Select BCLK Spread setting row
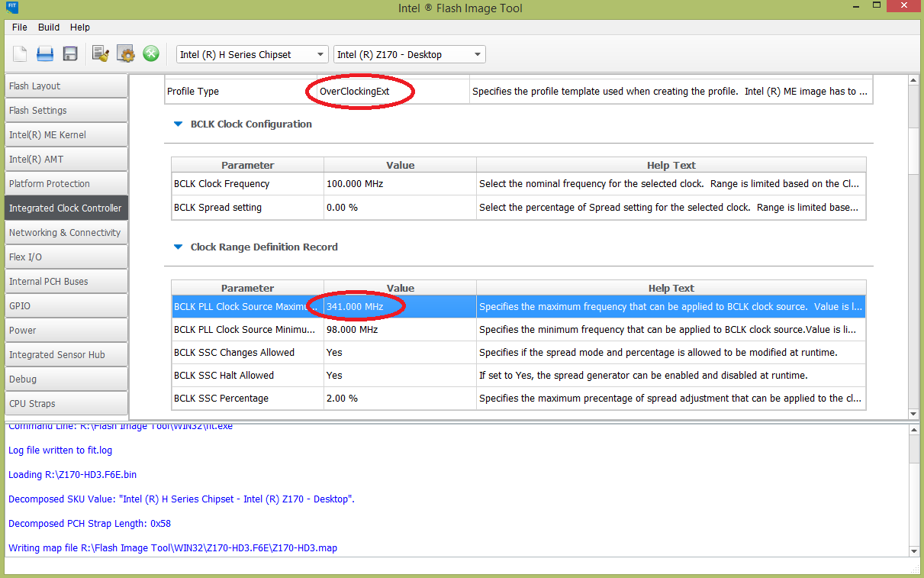This screenshot has width=924, height=578. [x=518, y=208]
